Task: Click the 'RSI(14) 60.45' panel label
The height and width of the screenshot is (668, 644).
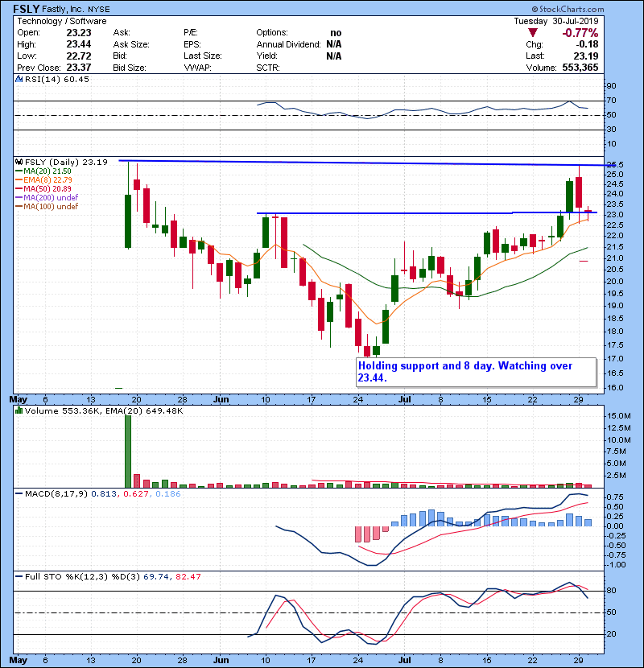Action: 57,79
